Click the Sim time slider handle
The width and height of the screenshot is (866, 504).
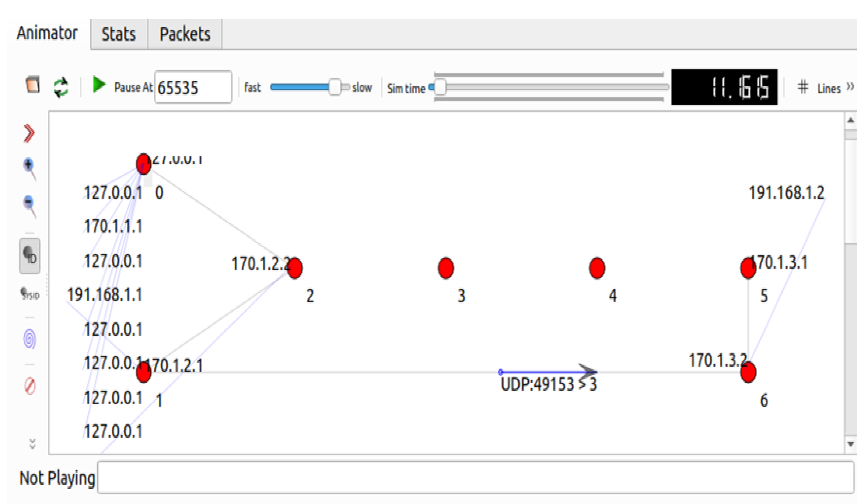point(440,87)
